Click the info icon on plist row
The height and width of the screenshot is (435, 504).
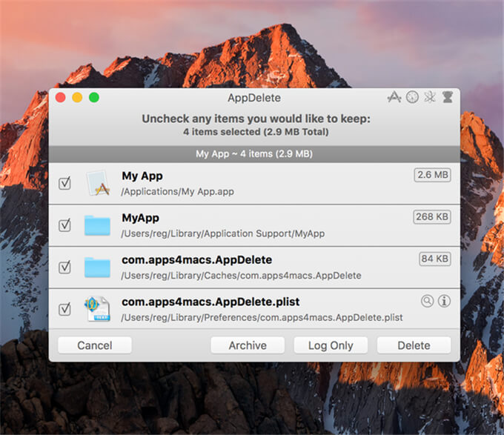pos(444,302)
